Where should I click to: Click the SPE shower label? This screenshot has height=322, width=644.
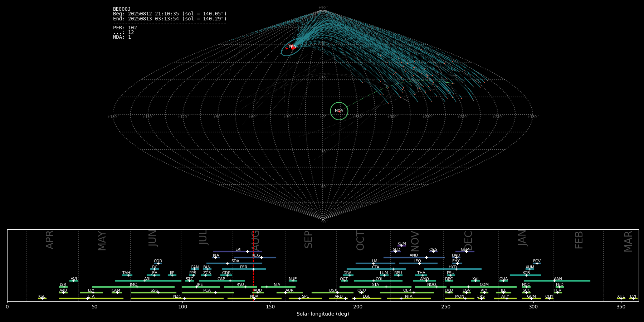[305, 297]
